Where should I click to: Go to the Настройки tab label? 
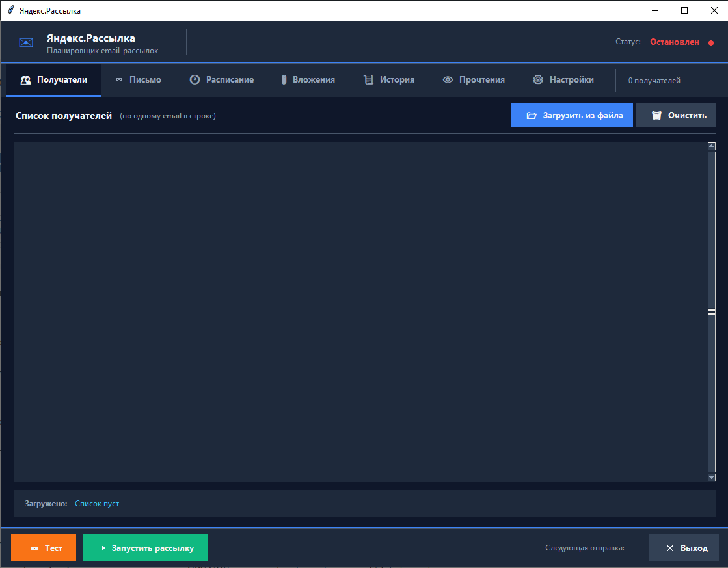coord(571,80)
